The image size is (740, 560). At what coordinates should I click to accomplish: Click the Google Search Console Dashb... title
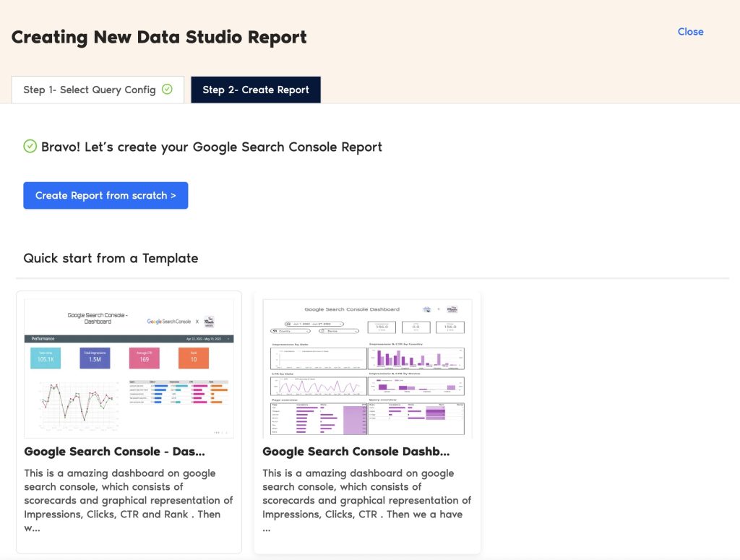click(356, 452)
